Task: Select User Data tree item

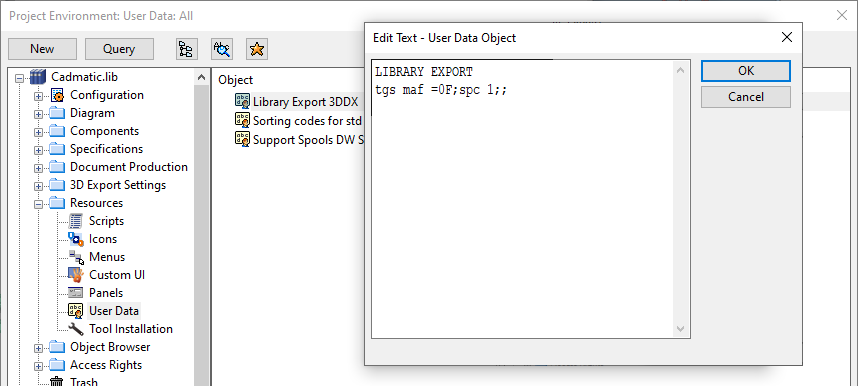Action: [113, 311]
